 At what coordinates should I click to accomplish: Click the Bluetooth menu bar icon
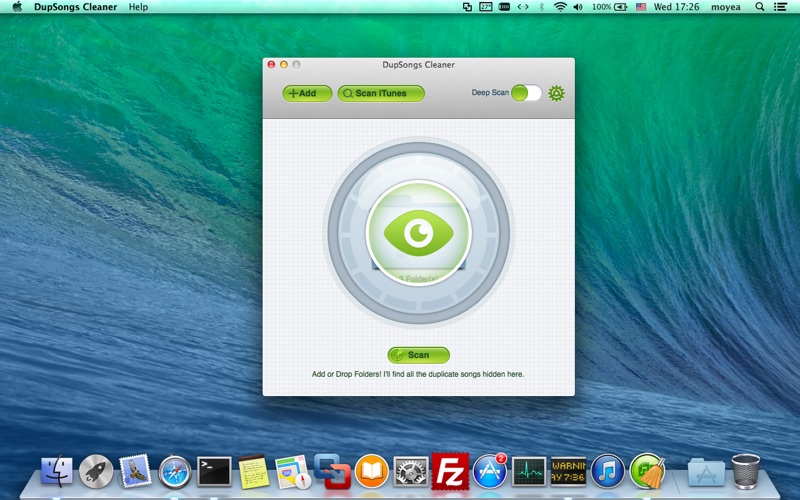tap(542, 7)
